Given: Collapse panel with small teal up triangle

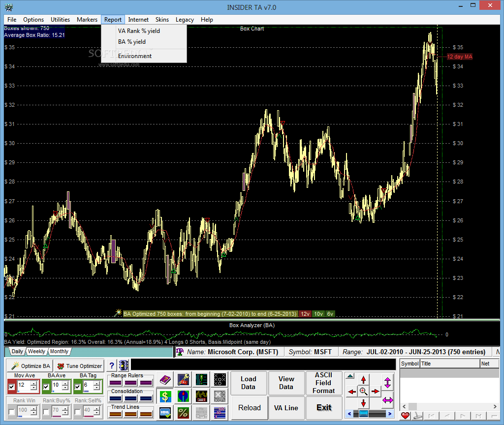Looking at the screenshot, I should click(x=350, y=376).
